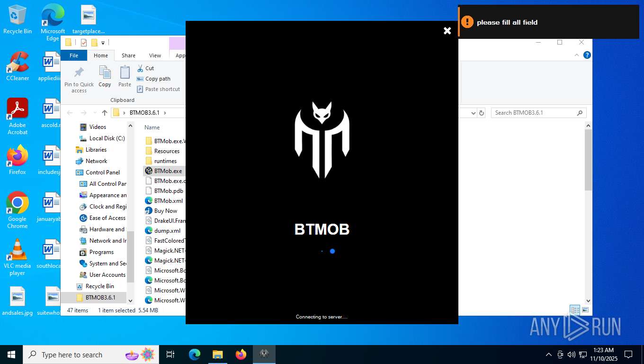Viewport: 644px width, 364px height.
Task: Switch to the Share ribbon tab
Action: (128, 55)
